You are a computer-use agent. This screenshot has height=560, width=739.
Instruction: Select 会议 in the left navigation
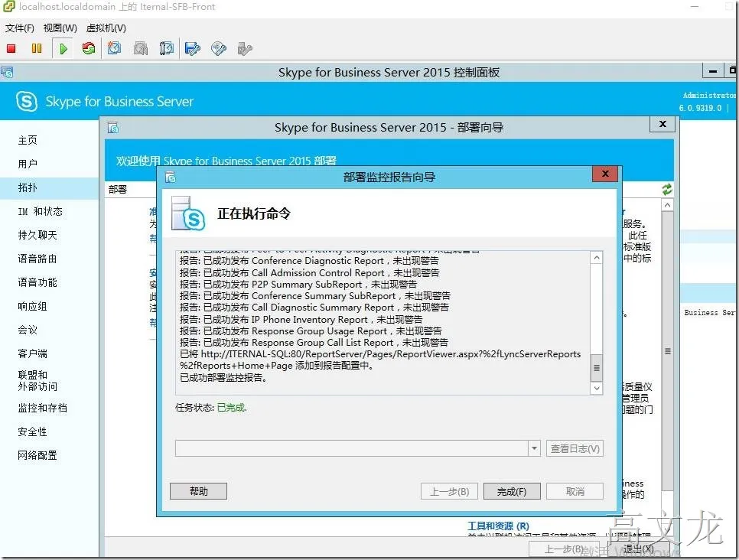pos(28,330)
